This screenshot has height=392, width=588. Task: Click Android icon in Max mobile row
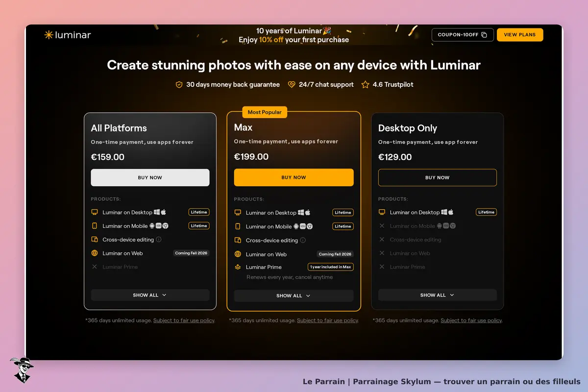[296, 226]
